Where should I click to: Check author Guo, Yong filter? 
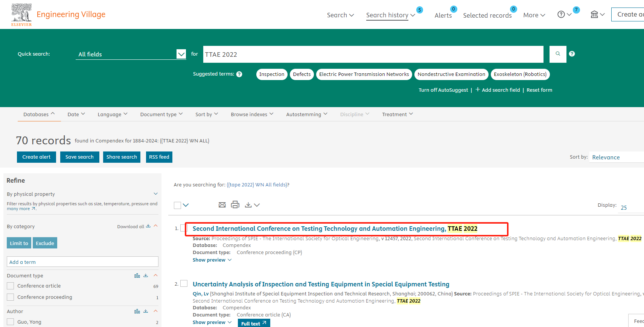[x=11, y=322]
